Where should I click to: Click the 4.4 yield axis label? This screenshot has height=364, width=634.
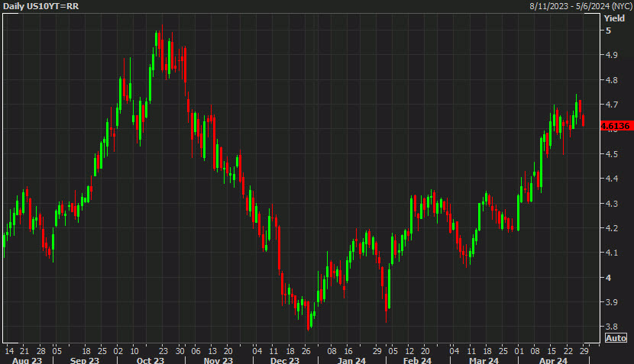coord(611,179)
